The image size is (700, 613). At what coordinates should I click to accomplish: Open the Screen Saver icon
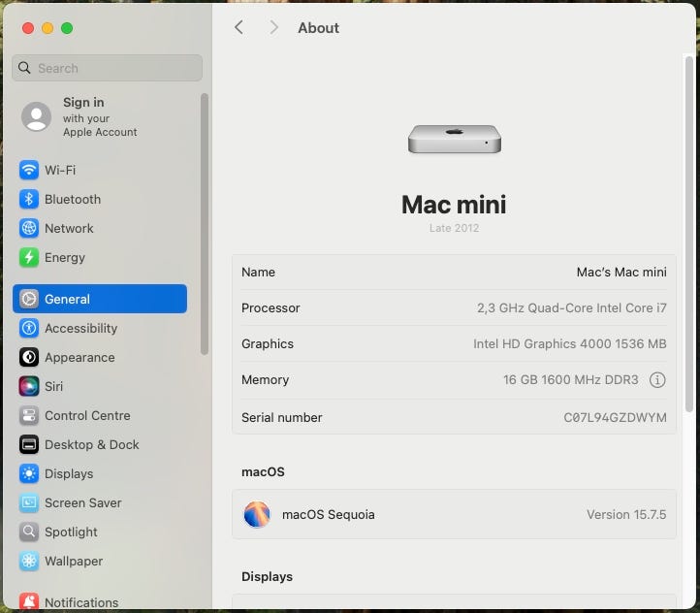29,502
